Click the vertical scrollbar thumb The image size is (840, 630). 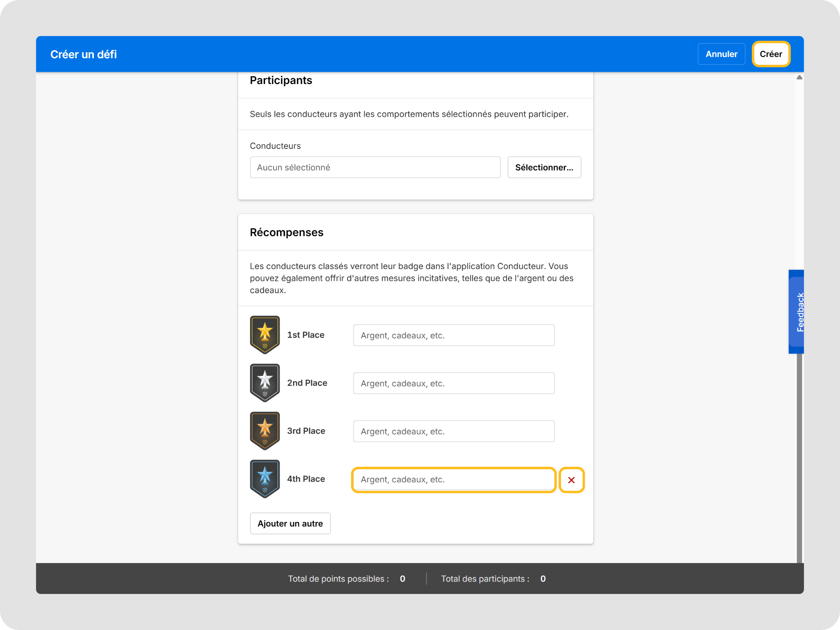point(799,457)
